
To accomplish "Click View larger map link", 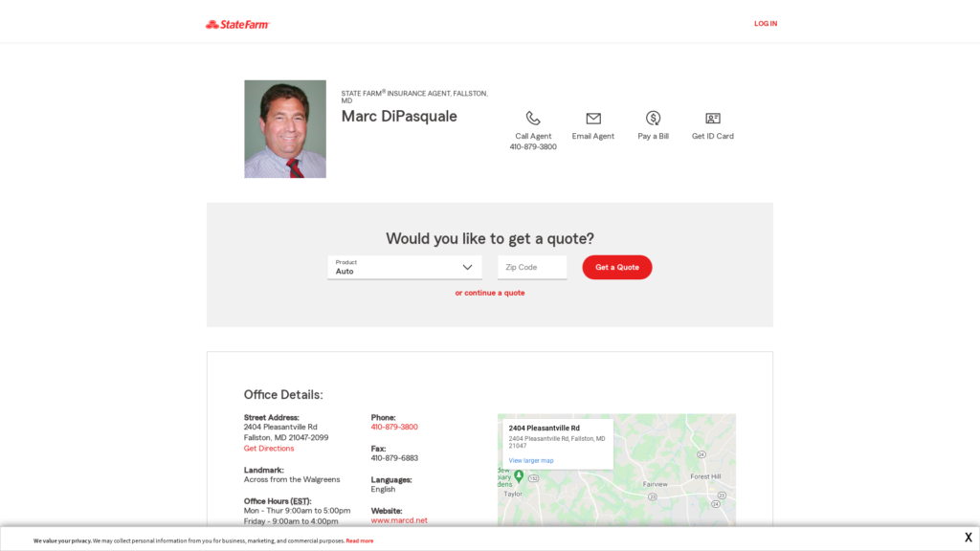I will [x=531, y=461].
